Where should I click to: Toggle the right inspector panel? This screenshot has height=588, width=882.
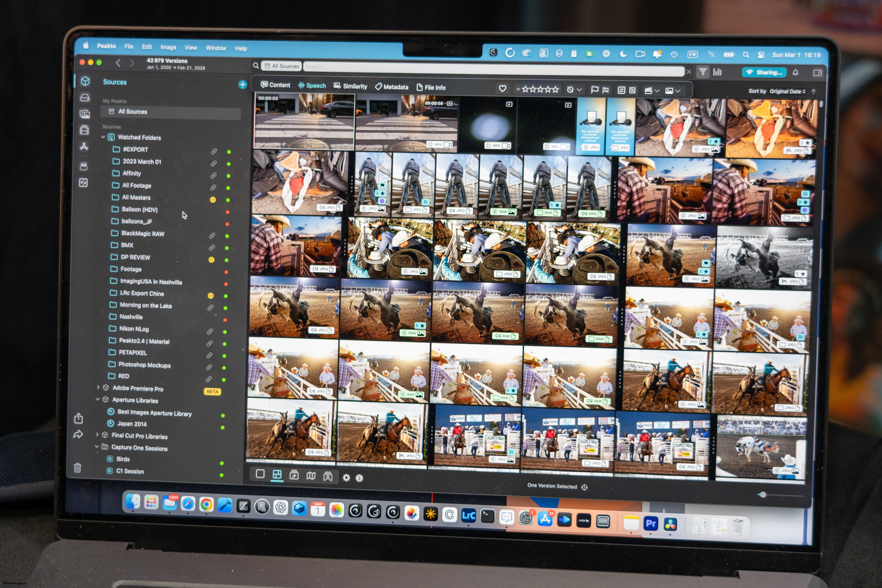817,73
